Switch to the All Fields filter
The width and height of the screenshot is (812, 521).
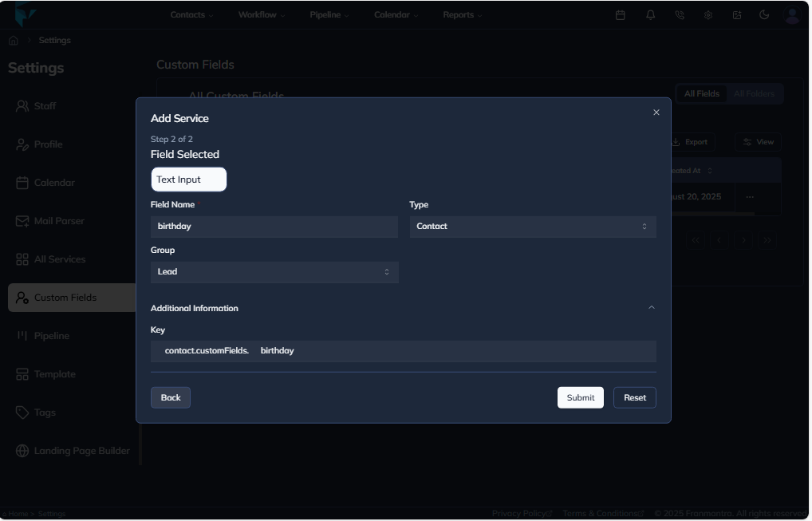pyautogui.click(x=700, y=93)
